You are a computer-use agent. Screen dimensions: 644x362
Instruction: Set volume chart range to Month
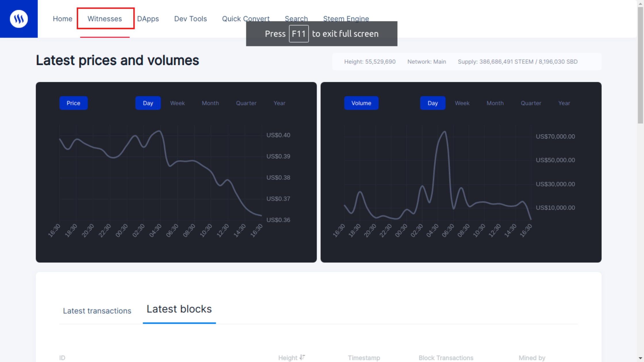(x=495, y=103)
